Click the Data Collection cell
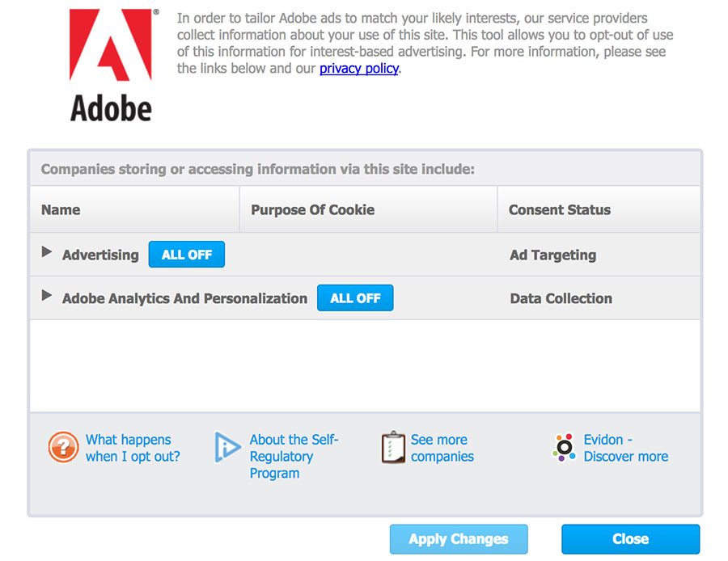 (561, 298)
